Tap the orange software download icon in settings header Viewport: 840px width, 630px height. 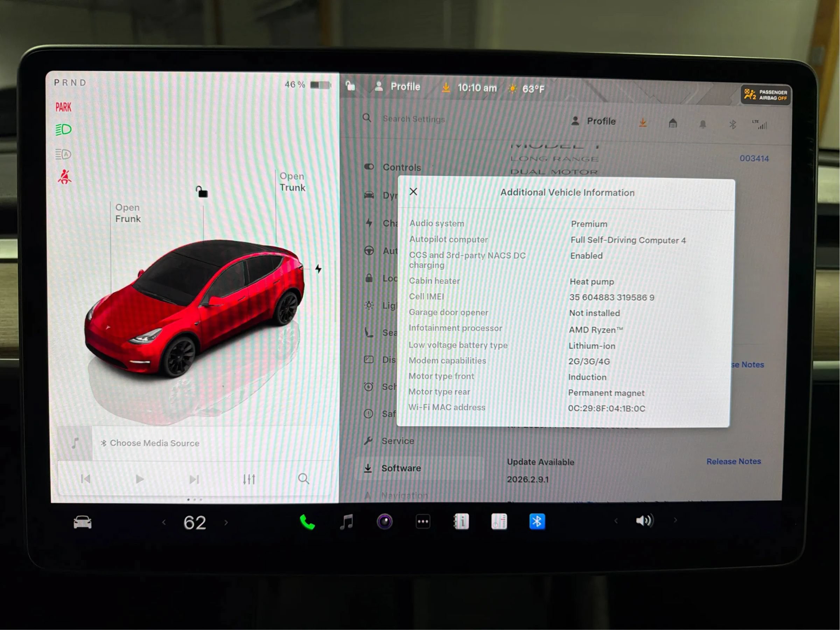(x=643, y=122)
